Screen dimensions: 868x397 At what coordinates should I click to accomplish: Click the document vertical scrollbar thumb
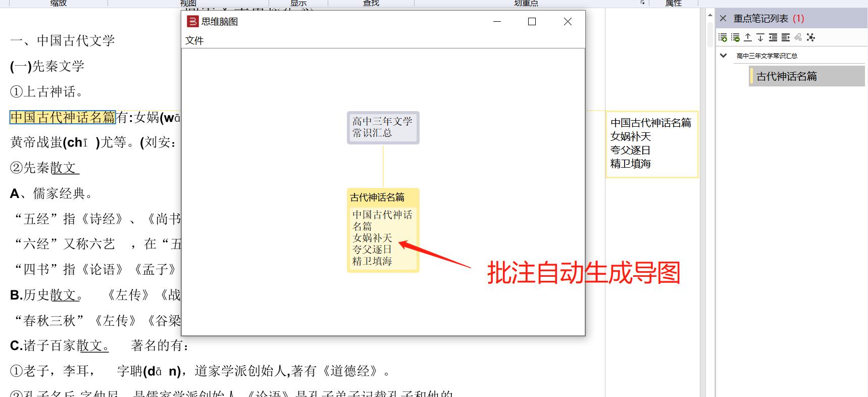pos(710,35)
